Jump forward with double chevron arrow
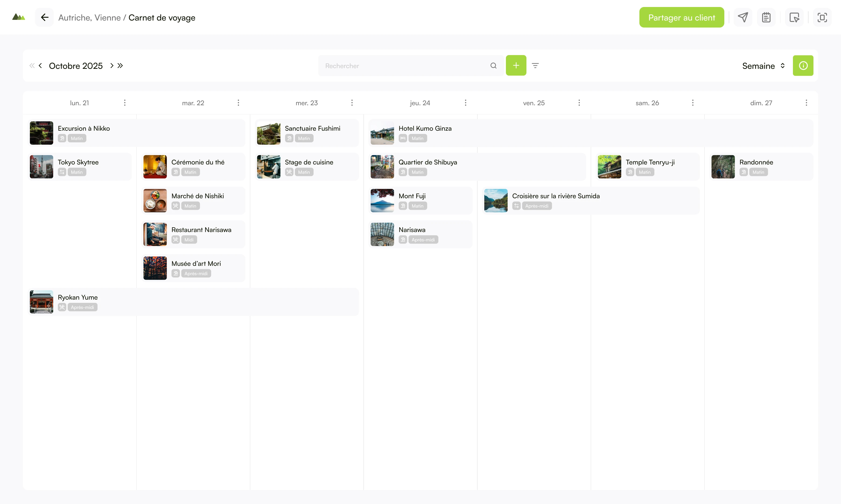 120,66
